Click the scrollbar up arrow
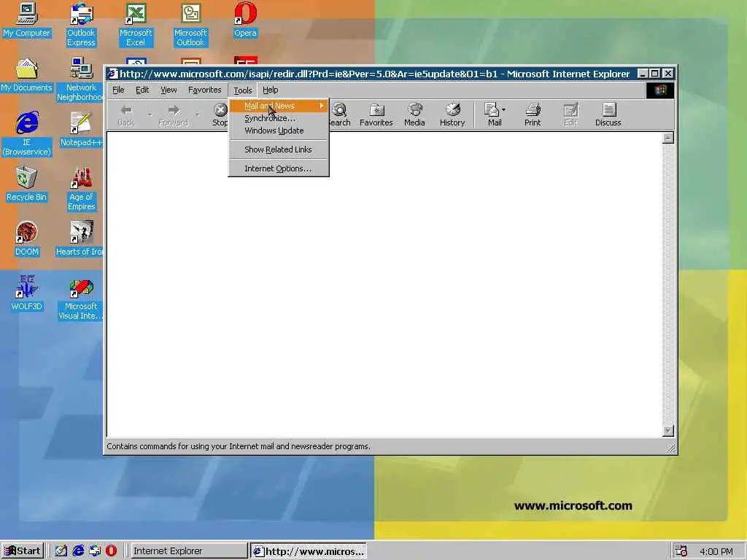This screenshot has width=747, height=560. pyautogui.click(x=668, y=138)
